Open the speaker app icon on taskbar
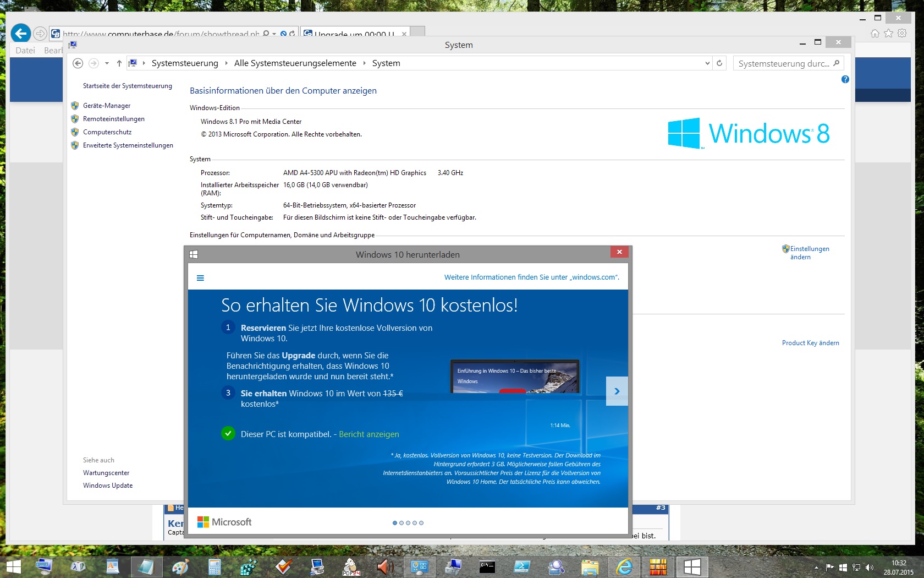The image size is (924, 578). click(x=385, y=567)
